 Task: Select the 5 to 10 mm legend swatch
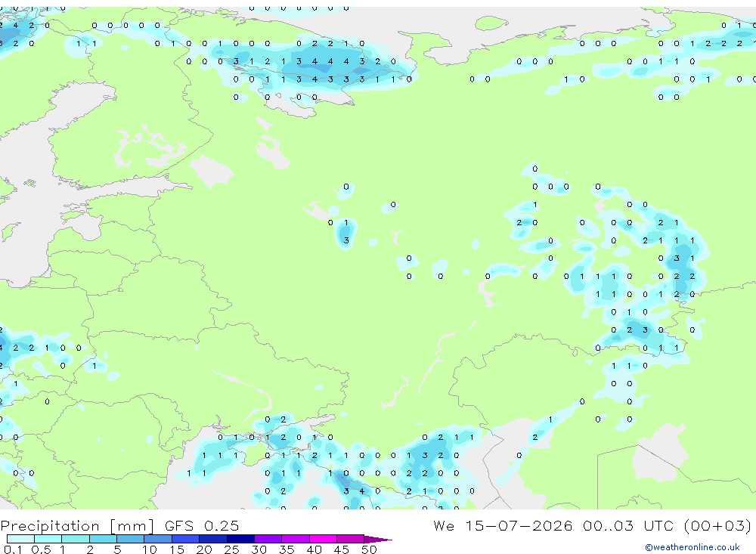[x=131, y=539]
